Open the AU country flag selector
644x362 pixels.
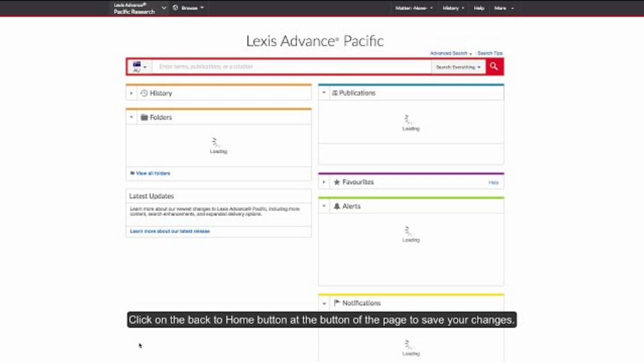click(x=140, y=67)
